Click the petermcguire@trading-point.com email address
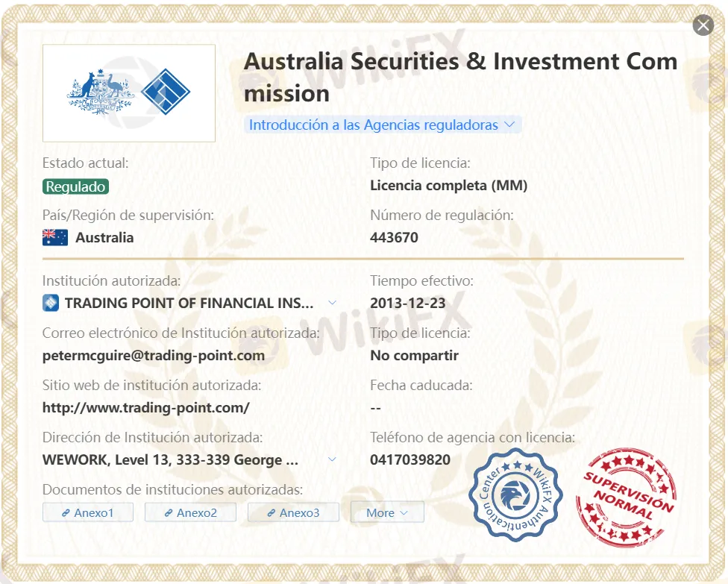 point(154,355)
